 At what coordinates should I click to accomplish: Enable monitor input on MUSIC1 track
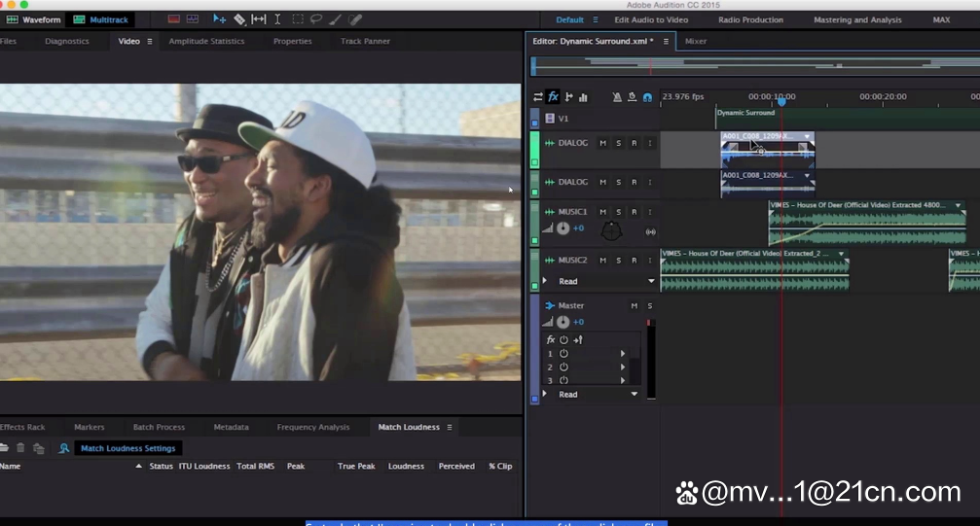tap(649, 212)
